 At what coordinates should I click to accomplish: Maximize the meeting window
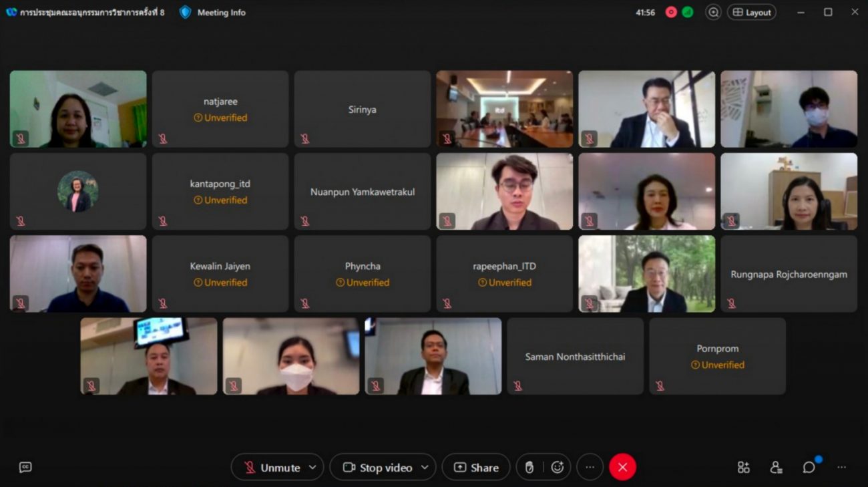point(828,12)
